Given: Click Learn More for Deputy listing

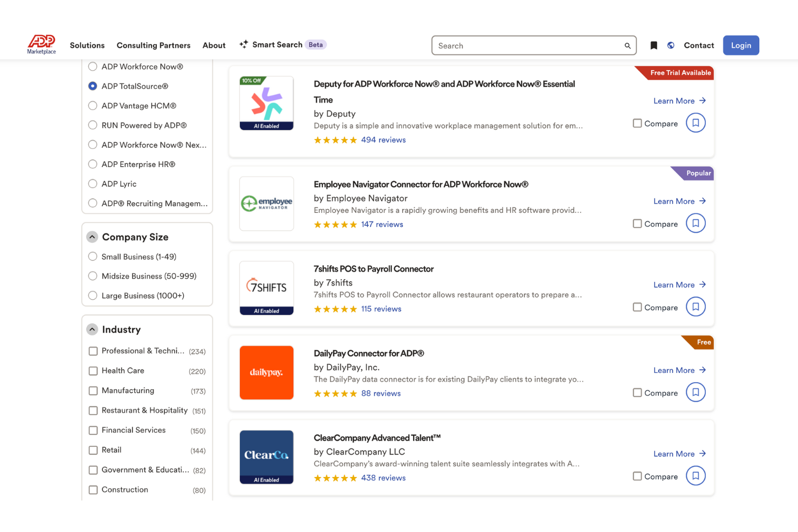Looking at the screenshot, I should (x=679, y=101).
